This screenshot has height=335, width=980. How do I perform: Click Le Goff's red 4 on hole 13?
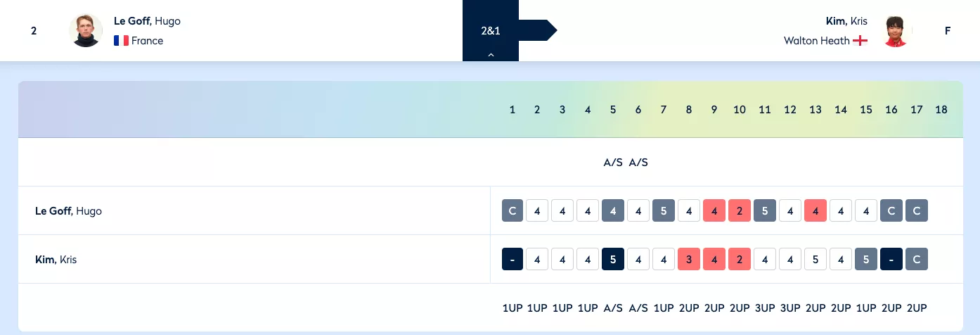(815, 210)
